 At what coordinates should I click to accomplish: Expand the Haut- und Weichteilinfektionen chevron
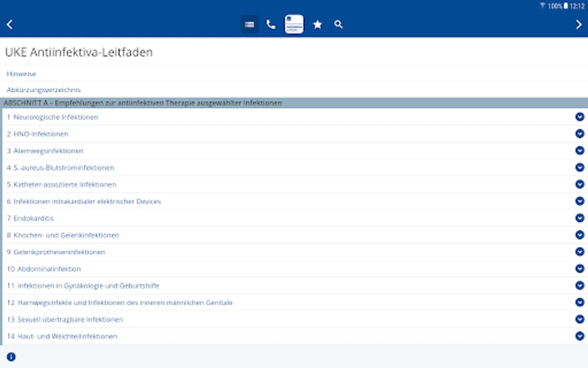click(x=580, y=336)
